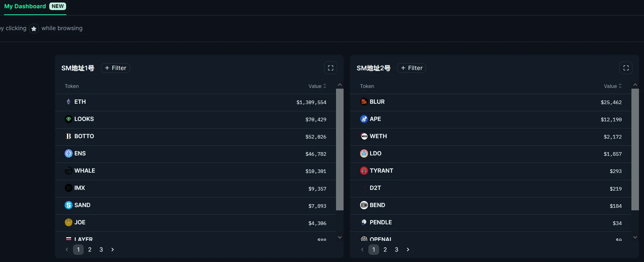
Task: Add a Filter to SM地址2号
Action: (411, 68)
